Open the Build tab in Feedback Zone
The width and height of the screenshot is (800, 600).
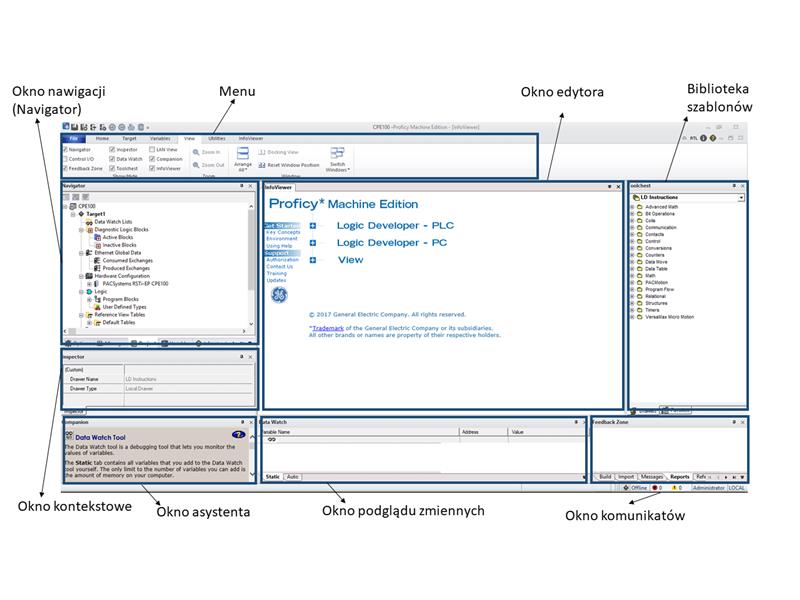coord(605,477)
